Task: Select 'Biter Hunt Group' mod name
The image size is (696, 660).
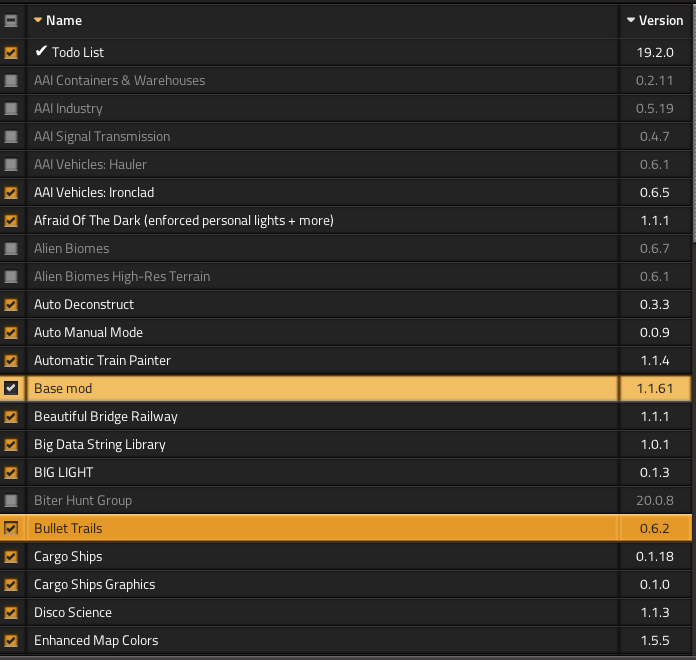Action: coord(83,500)
